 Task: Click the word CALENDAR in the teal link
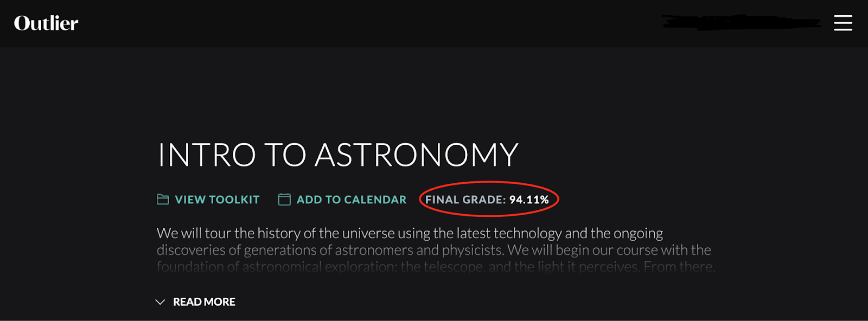click(x=375, y=200)
